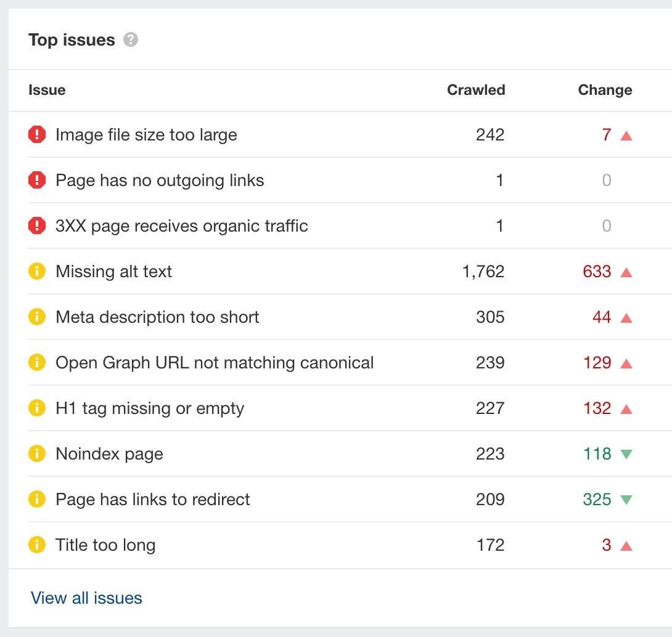This screenshot has width=672, height=637.
Task: Select the Missing alt text issue
Action: 113,272
